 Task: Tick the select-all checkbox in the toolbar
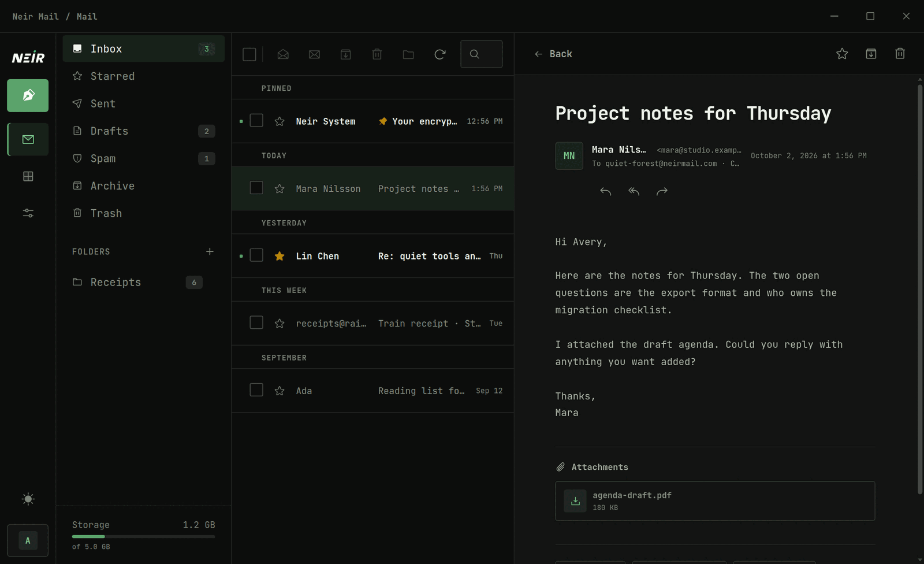249,54
